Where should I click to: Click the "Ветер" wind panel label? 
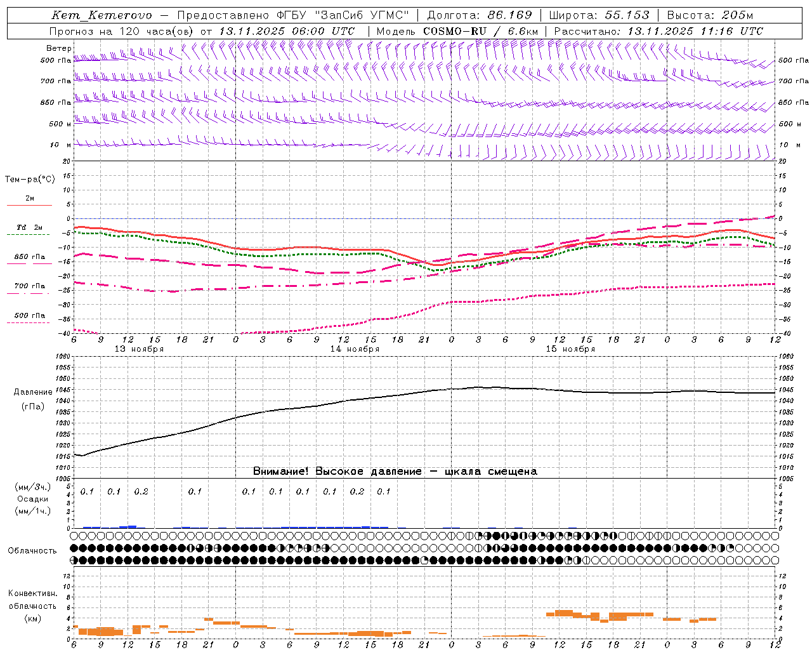click(58, 48)
